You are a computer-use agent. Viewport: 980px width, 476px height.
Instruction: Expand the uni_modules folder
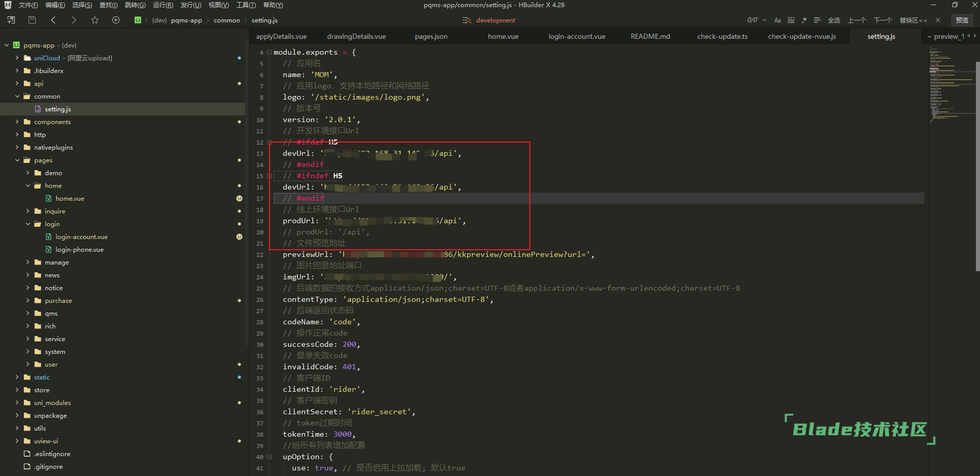tap(17, 403)
